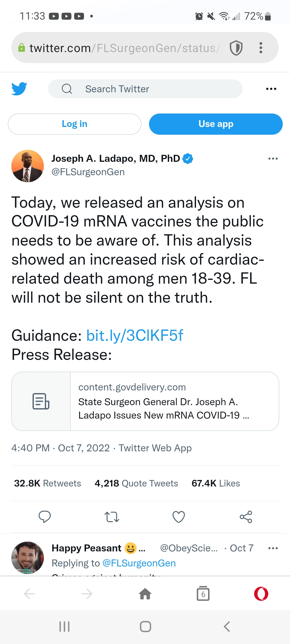Go to browser home icon
Image resolution: width=290 pixels, height=644 pixels.
[145, 594]
